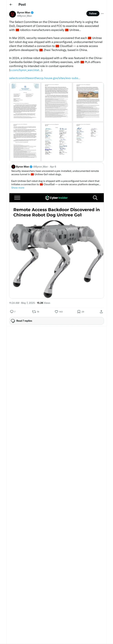The image size is (113, 644).
Task: Expand quoted post with Show more
Action: pos(18,188)
